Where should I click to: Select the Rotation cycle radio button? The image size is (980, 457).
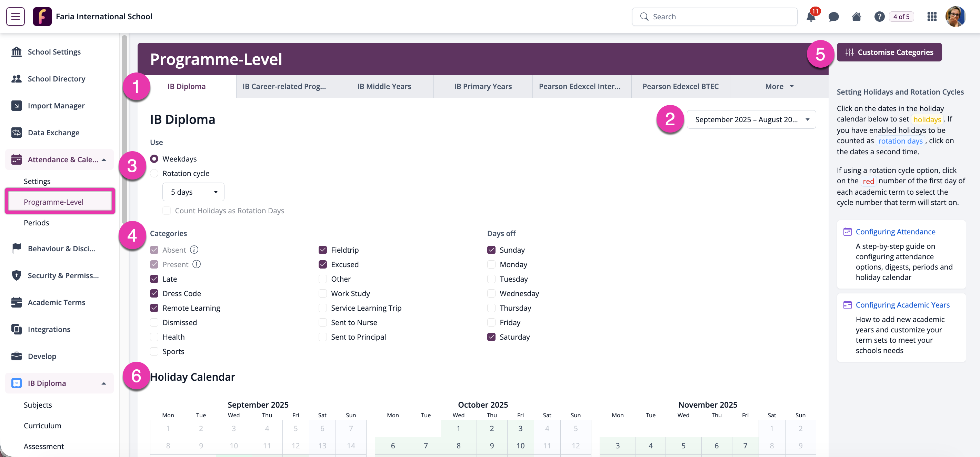154,173
